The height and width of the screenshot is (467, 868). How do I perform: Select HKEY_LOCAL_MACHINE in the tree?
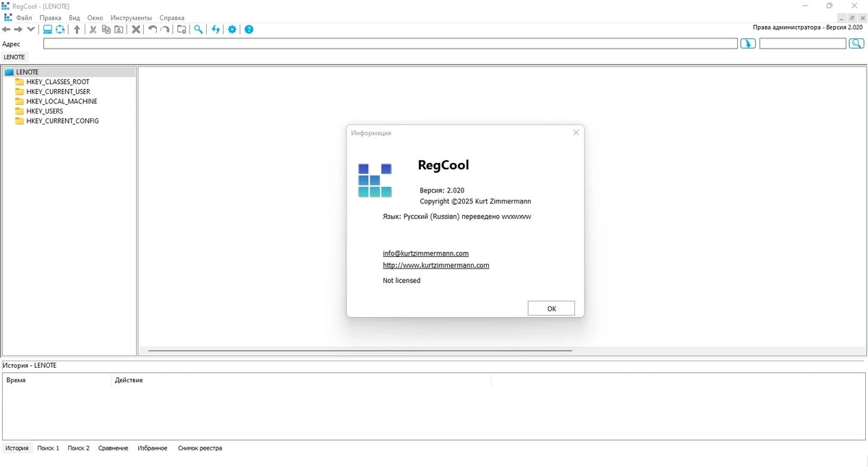pyautogui.click(x=61, y=101)
